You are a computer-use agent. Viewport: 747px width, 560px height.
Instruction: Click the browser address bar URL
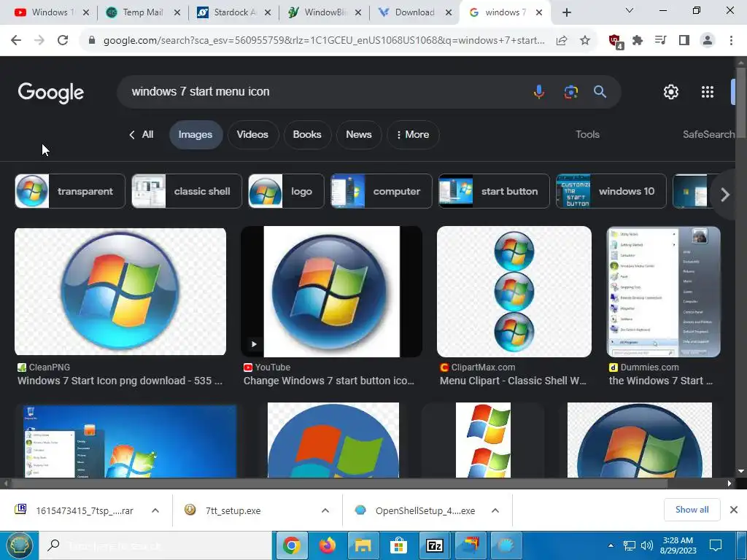click(x=324, y=41)
